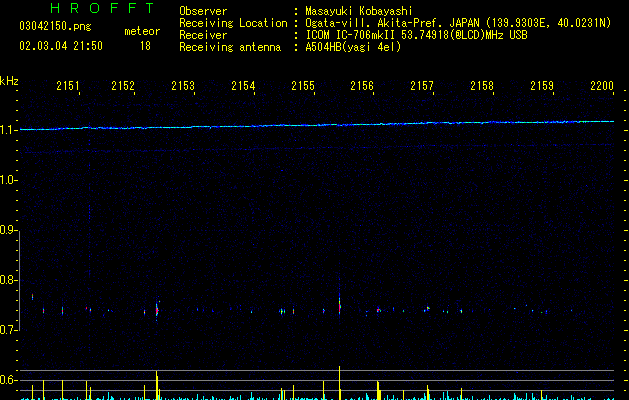This screenshot has width=629, height=400.
Task: Click the 1.1 frequency axis label
Action: point(8,130)
